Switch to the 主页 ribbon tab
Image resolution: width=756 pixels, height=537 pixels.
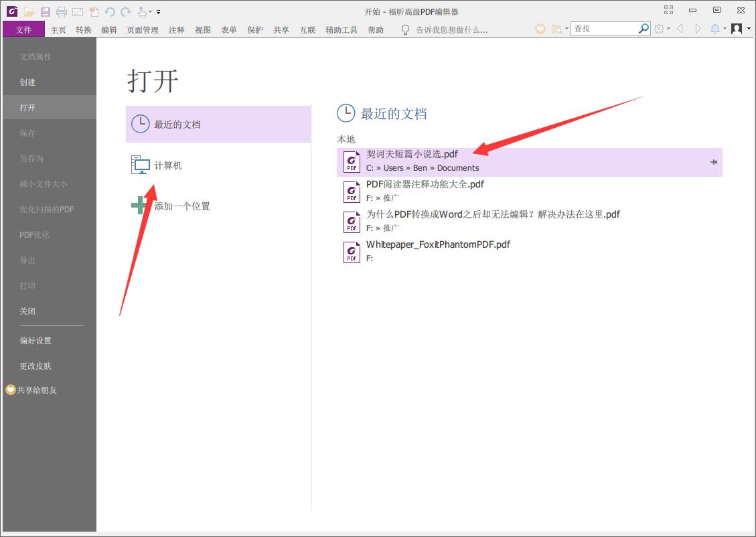pos(58,29)
